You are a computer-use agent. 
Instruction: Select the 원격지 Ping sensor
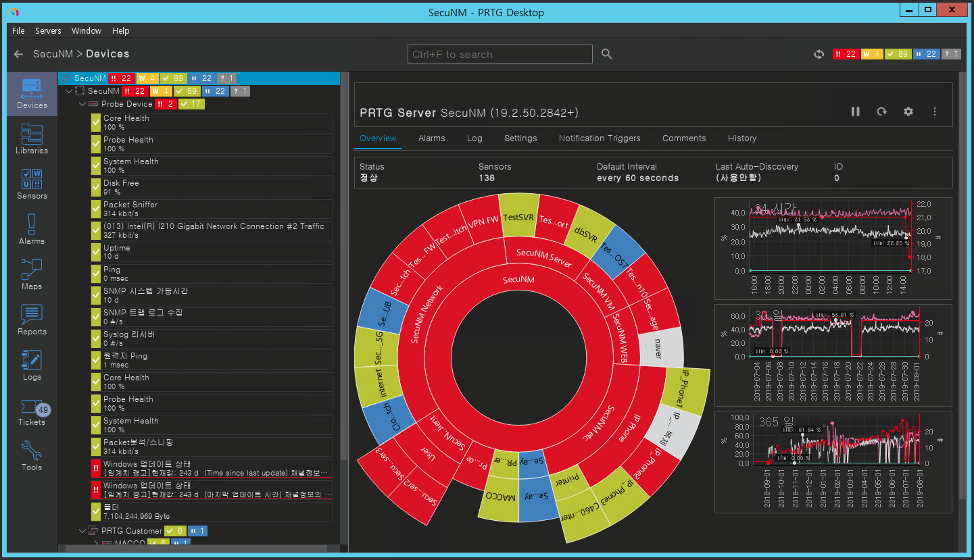point(211,360)
